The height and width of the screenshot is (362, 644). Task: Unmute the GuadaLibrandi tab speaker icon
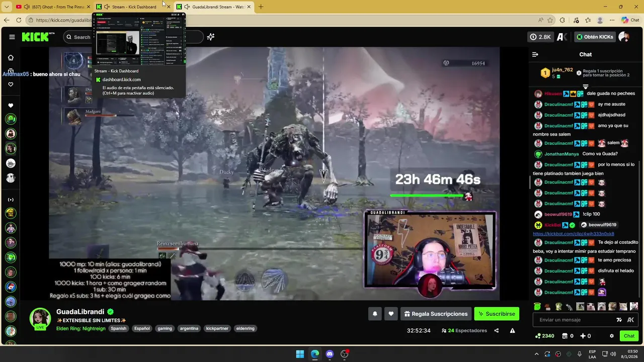point(187,7)
